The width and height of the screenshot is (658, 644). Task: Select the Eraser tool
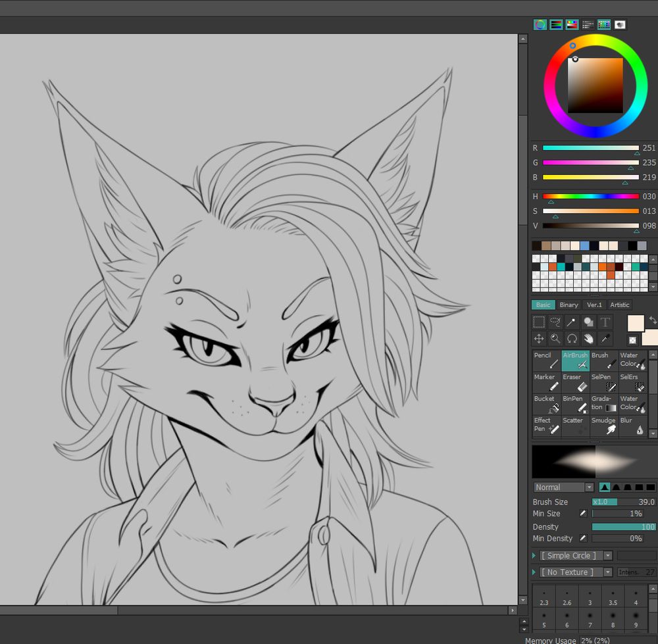575,382
